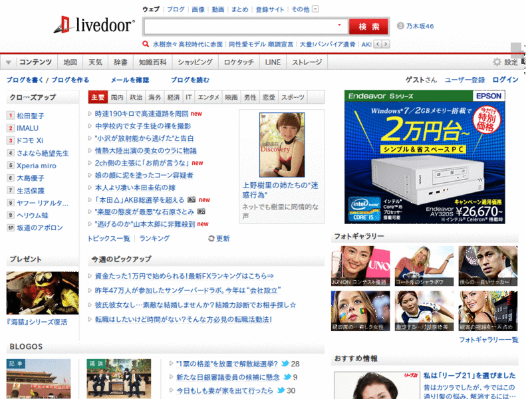The width and height of the screenshot is (532, 399).
Task: Select the 海外 news tab
Action: click(155, 97)
